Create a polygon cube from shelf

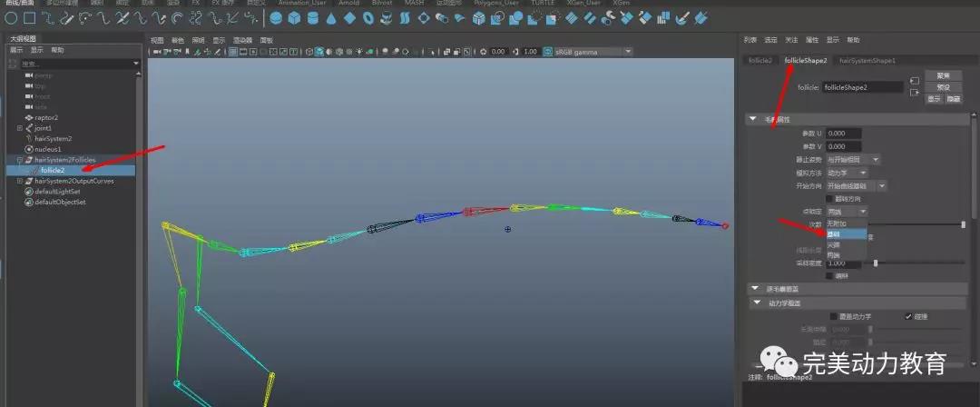pos(294,17)
